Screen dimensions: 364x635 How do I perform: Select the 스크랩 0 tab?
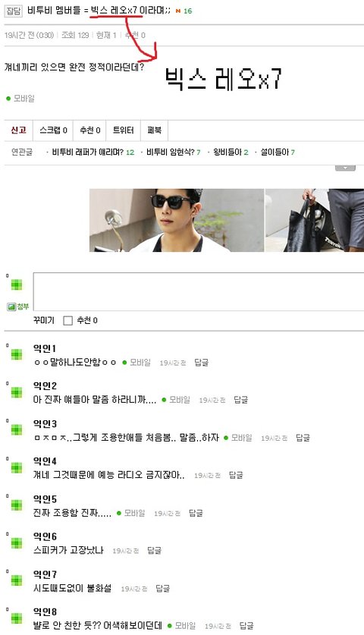[53, 130]
